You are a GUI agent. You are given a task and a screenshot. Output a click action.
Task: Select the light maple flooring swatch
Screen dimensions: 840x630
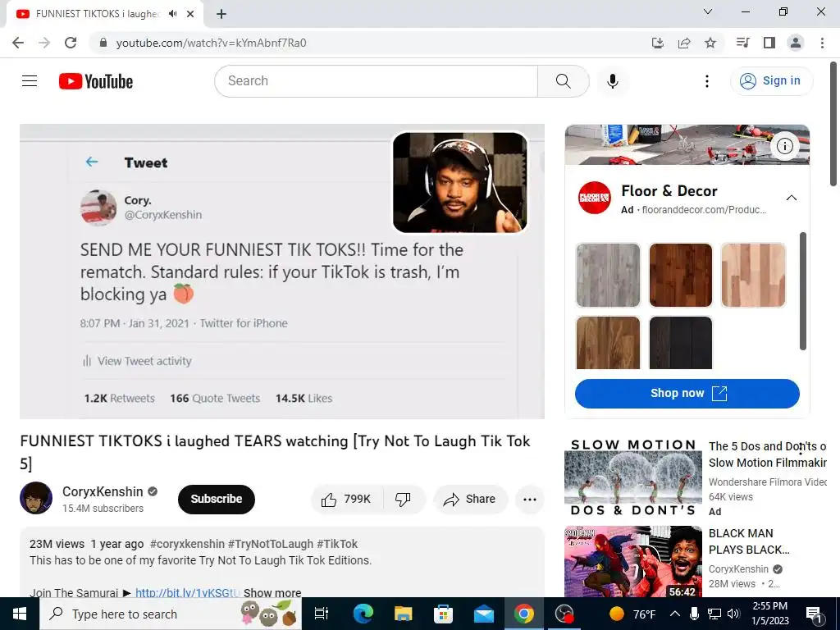click(x=753, y=276)
